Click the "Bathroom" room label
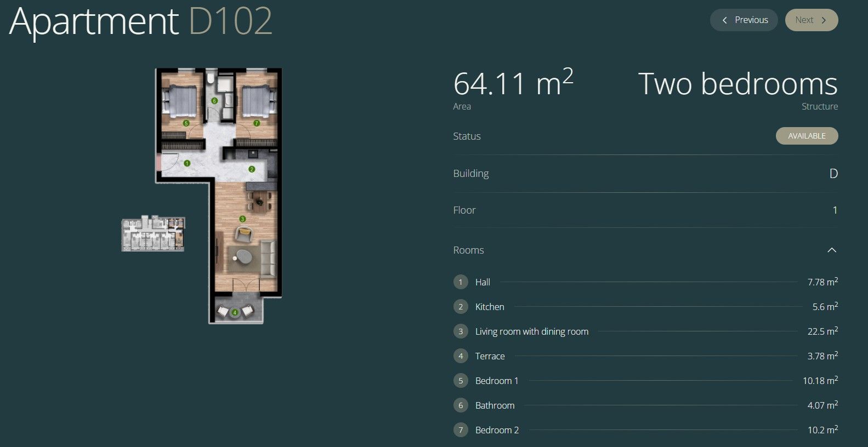Viewport: 868px width, 447px height. (x=495, y=405)
